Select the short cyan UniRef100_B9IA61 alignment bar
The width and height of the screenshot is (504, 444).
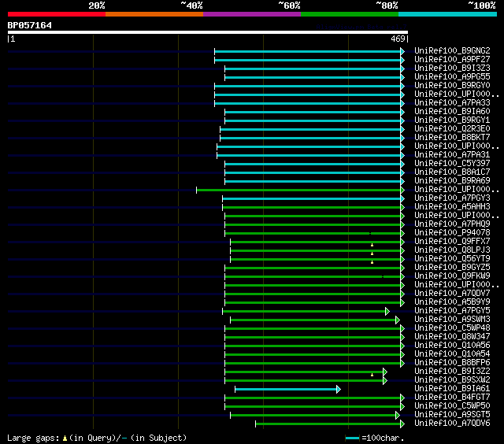point(286,390)
